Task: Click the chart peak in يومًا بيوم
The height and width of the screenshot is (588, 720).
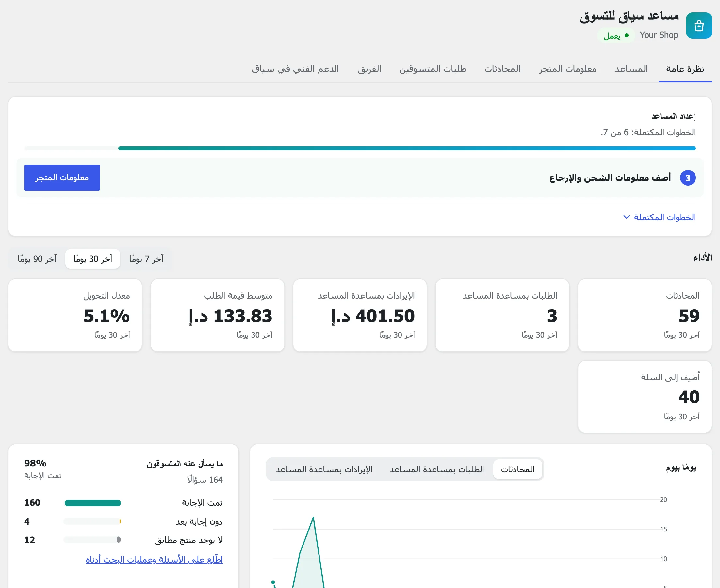Action: point(313,517)
